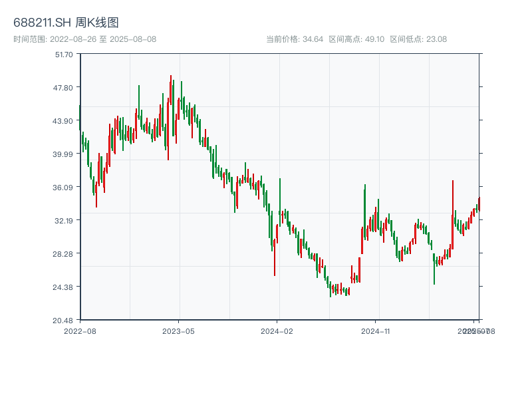532x399 pixels.
Task: Click the 时间范围 date range text
Action: tap(84, 39)
